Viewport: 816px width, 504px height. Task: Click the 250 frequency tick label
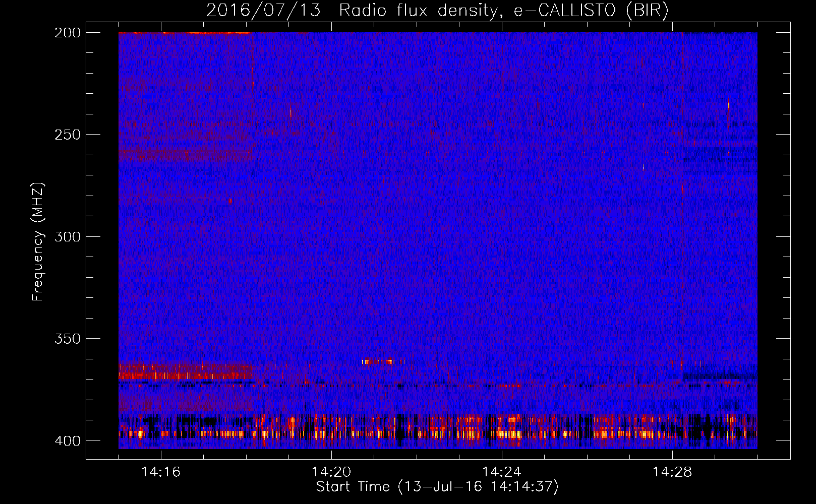(68, 135)
